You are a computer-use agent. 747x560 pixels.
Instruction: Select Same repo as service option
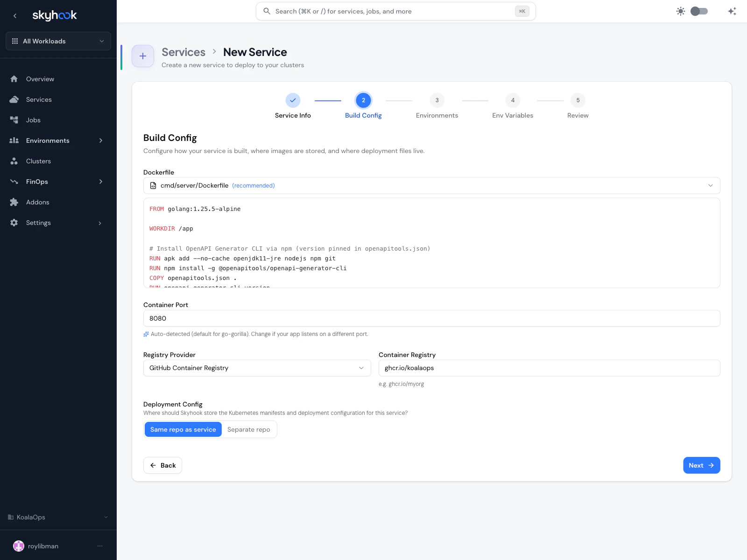(183, 429)
